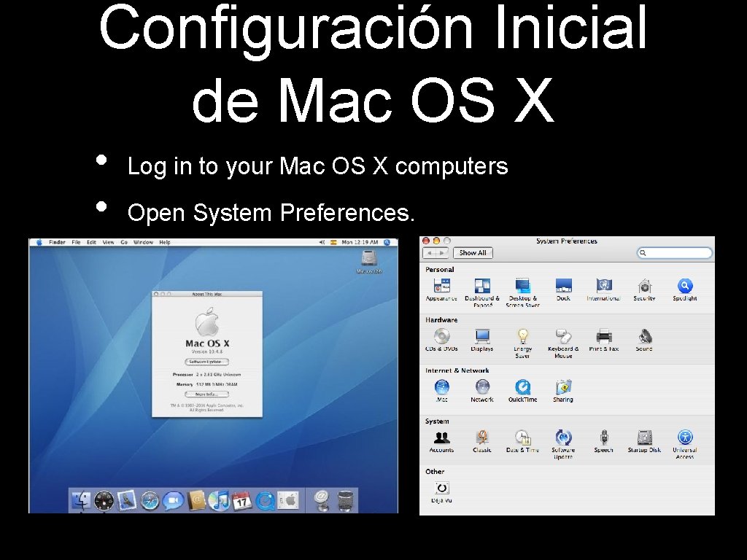Click the input flag icon in the menu bar
This screenshot has height=560, width=747.
[x=333, y=242]
